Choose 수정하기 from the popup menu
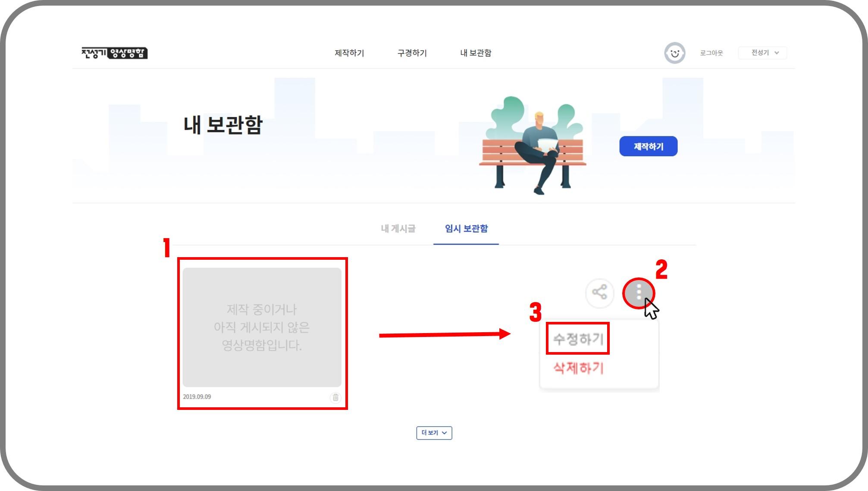Image resolution: width=868 pixels, height=491 pixels. click(x=578, y=339)
